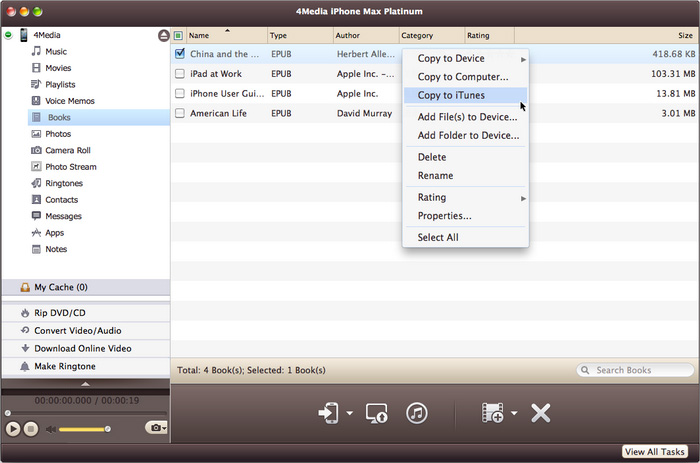700x463 pixels.
Task: Open Camera Roll in the sidebar
Action: point(68,150)
